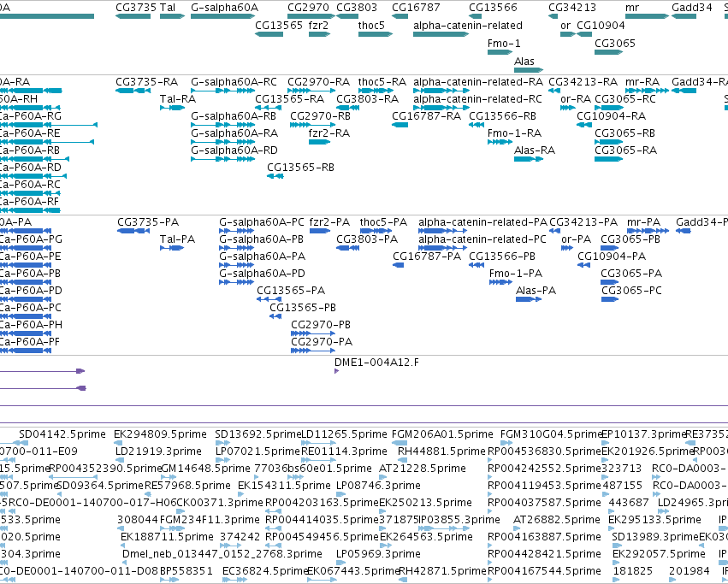The width and height of the screenshot is (728, 584).
Task: Select EST FGM206A01.5prime
Action: click(x=442, y=434)
